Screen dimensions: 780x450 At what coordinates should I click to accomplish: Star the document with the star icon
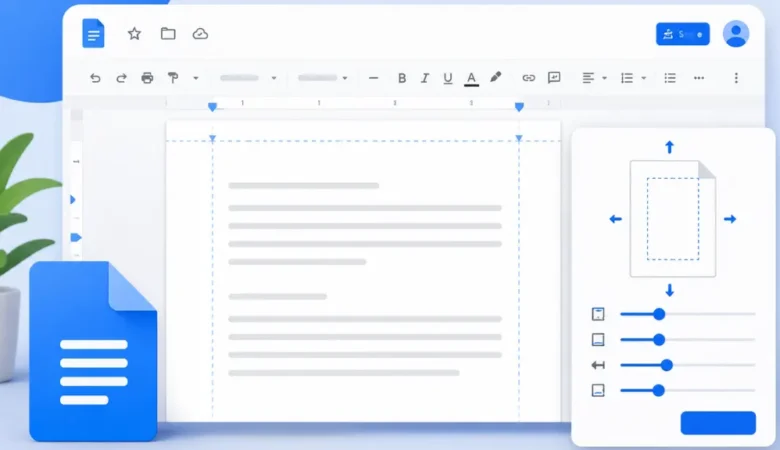(x=134, y=34)
